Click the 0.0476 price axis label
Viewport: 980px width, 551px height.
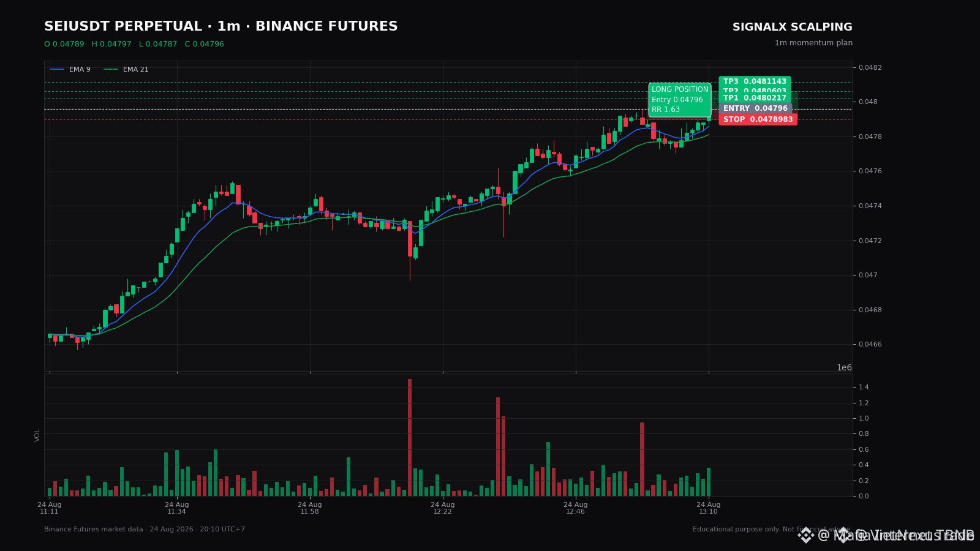(871, 171)
